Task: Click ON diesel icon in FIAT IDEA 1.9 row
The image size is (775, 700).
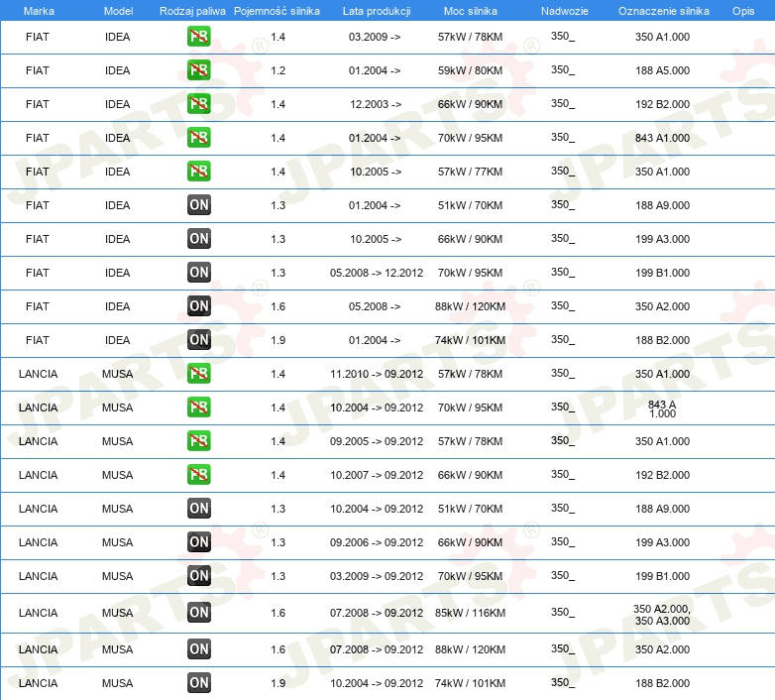Action: click(x=198, y=340)
